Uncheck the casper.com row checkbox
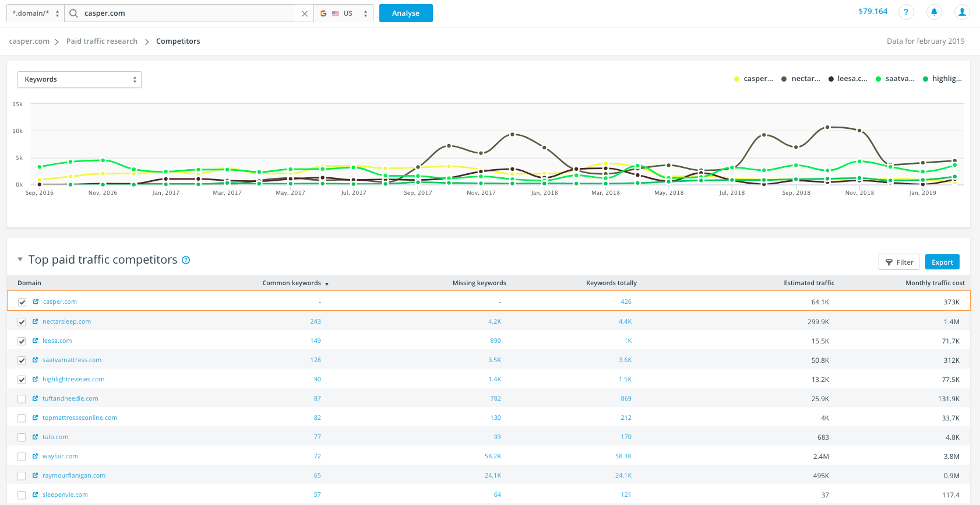980x505 pixels. [x=22, y=302]
